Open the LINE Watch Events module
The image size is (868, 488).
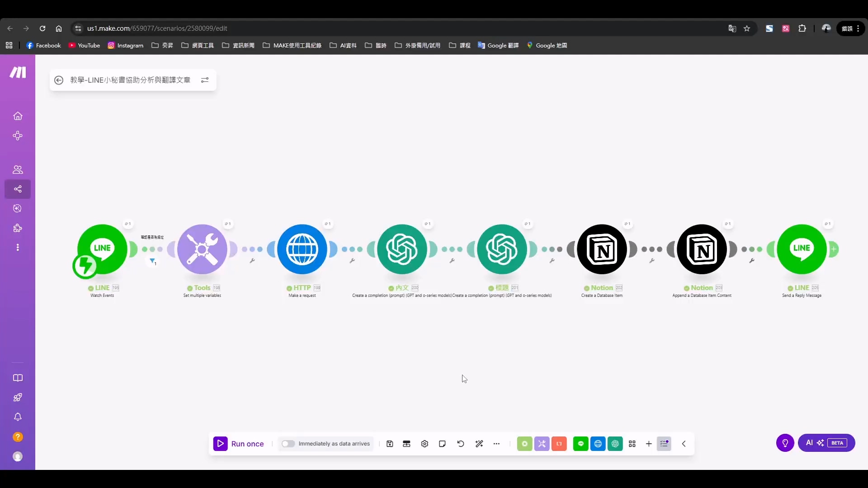tap(102, 249)
